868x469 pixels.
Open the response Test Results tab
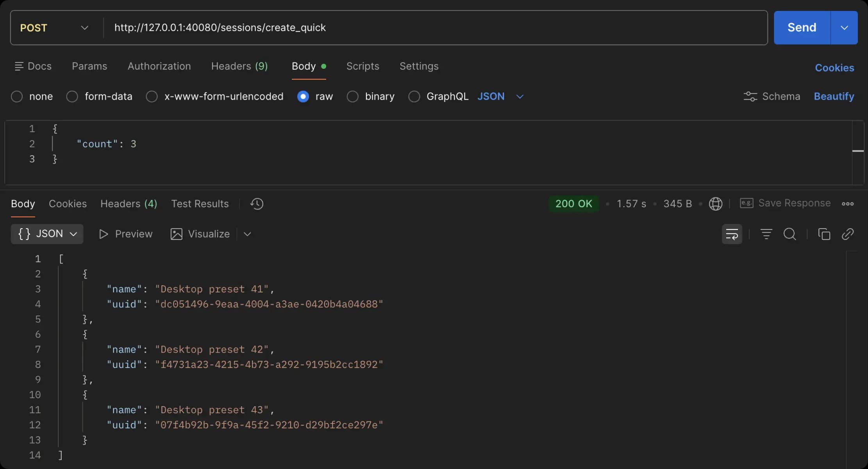coord(200,204)
